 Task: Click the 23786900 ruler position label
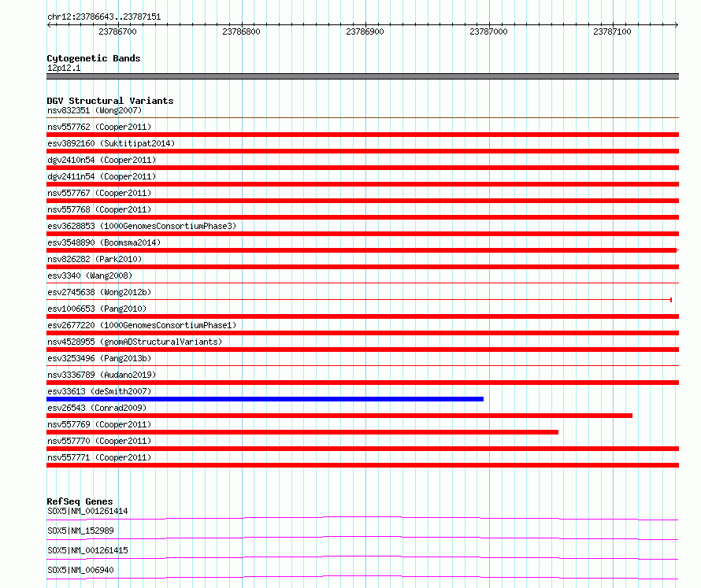365,31
